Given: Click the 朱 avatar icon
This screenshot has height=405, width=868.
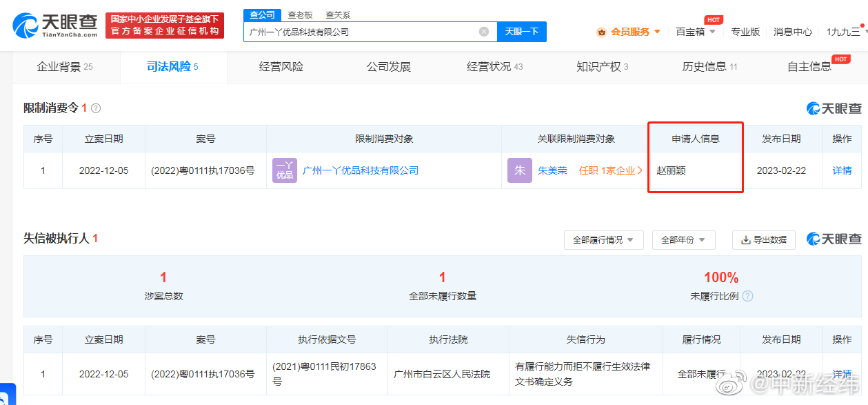Looking at the screenshot, I should click(x=520, y=170).
